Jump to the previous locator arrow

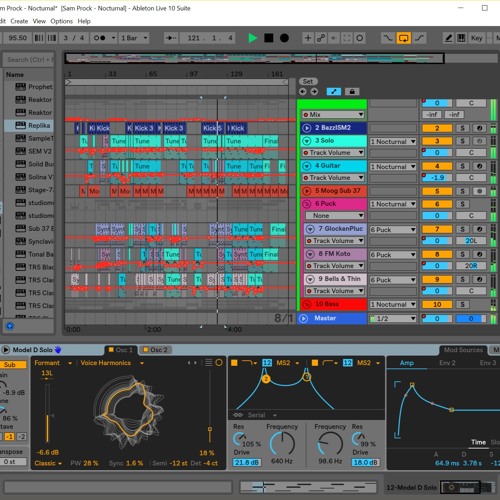(x=303, y=91)
